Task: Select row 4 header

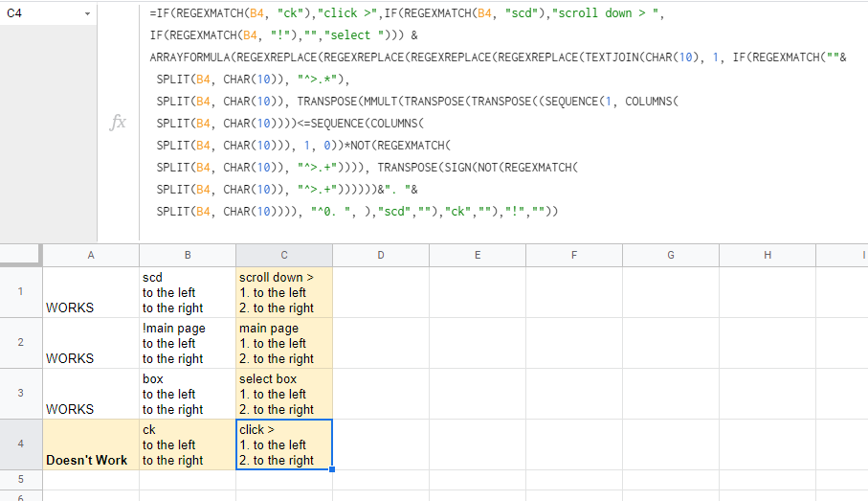Action: click(21, 444)
